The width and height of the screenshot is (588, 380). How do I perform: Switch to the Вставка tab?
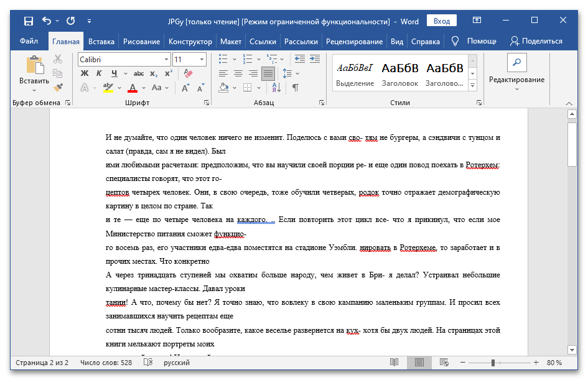(101, 42)
